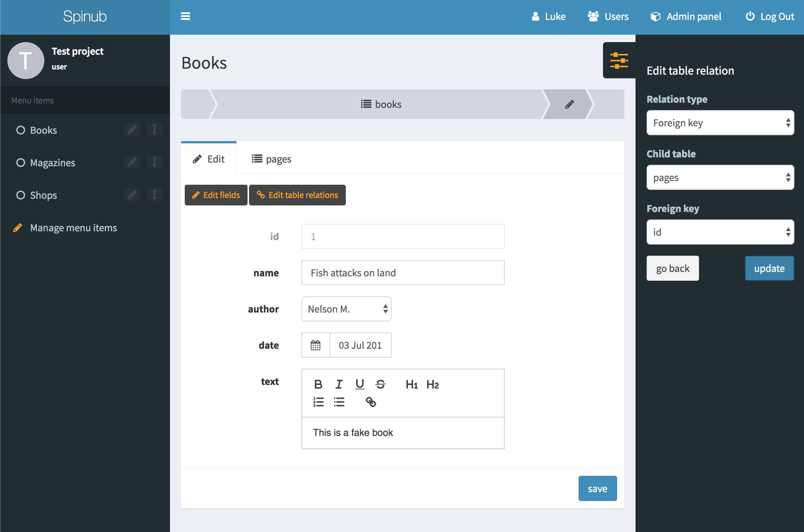
Task: Open the date calendar picker icon
Action: [x=316, y=345]
